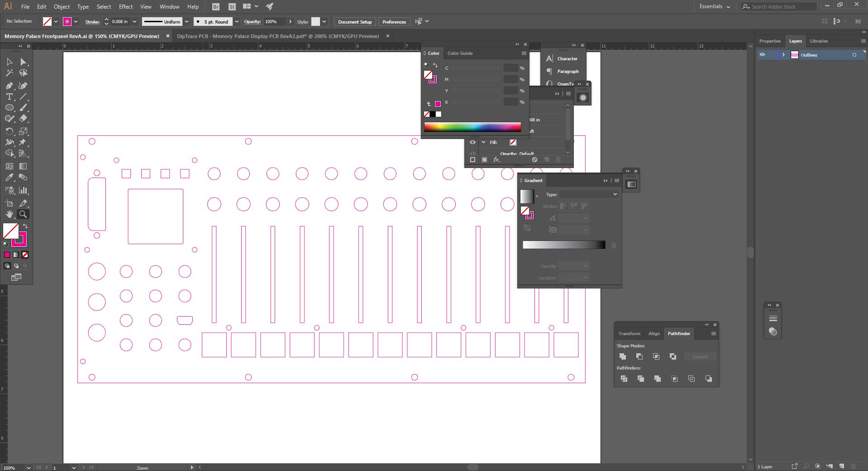Click the Preferences button
The height and width of the screenshot is (471, 868).
(x=394, y=22)
